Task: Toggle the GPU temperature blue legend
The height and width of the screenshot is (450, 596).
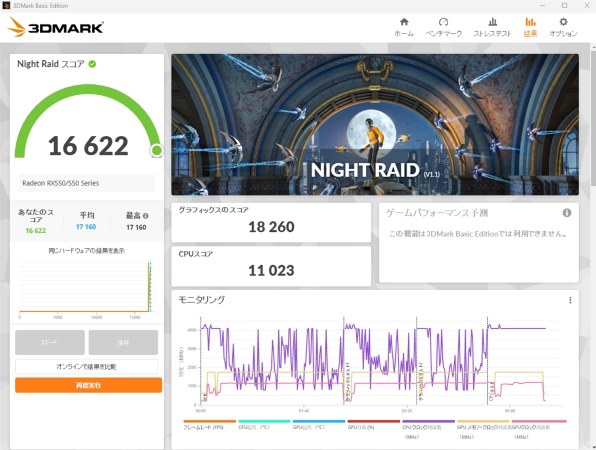Action: coord(319,425)
